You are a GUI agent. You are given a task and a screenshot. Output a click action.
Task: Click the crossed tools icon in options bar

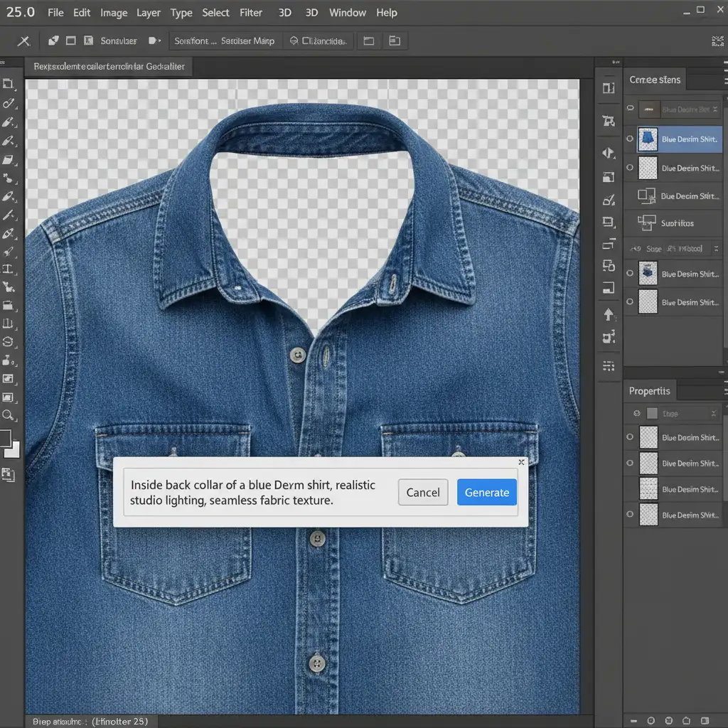click(x=23, y=41)
